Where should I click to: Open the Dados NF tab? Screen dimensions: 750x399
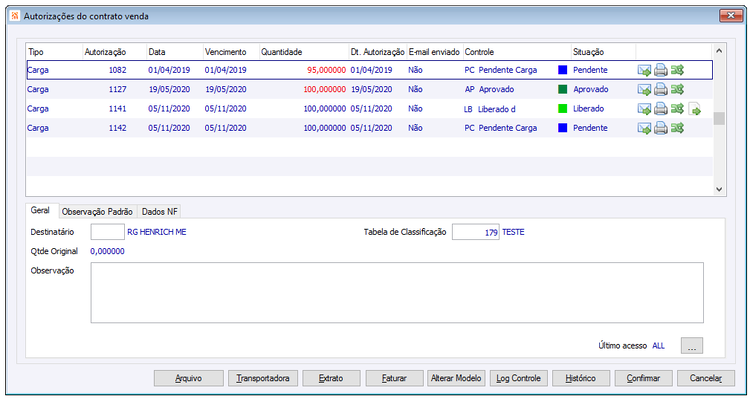(159, 211)
